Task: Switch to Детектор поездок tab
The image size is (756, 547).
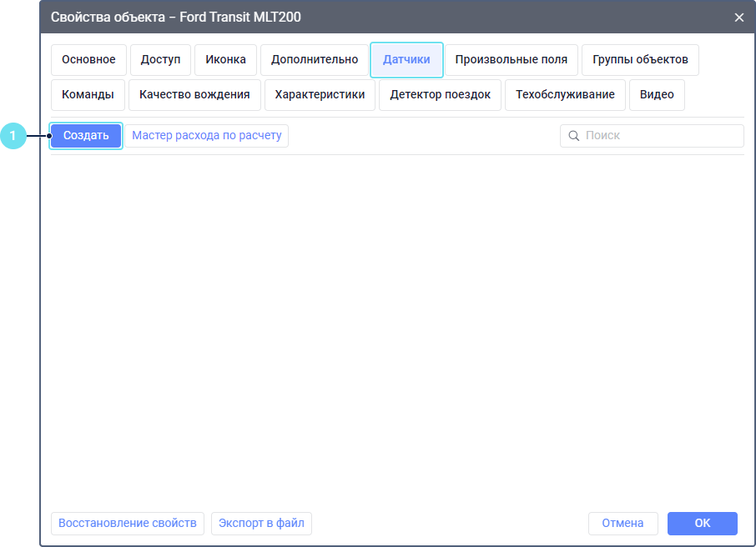Action: 441,95
